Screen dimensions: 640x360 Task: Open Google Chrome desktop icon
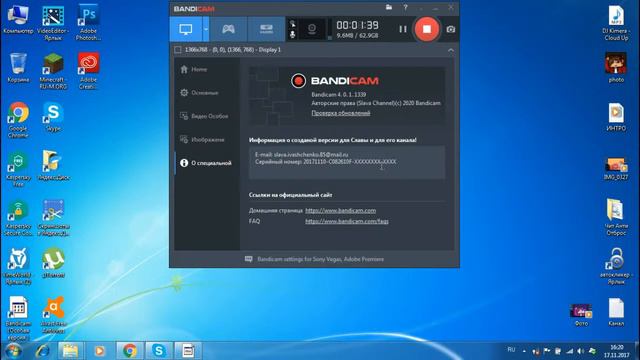[18, 120]
